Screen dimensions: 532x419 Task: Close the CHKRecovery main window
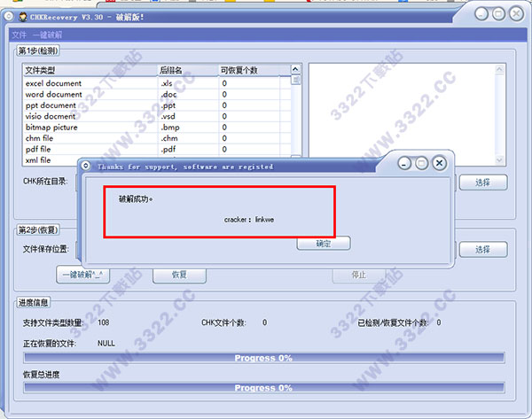pyautogui.click(x=516, y=14)
